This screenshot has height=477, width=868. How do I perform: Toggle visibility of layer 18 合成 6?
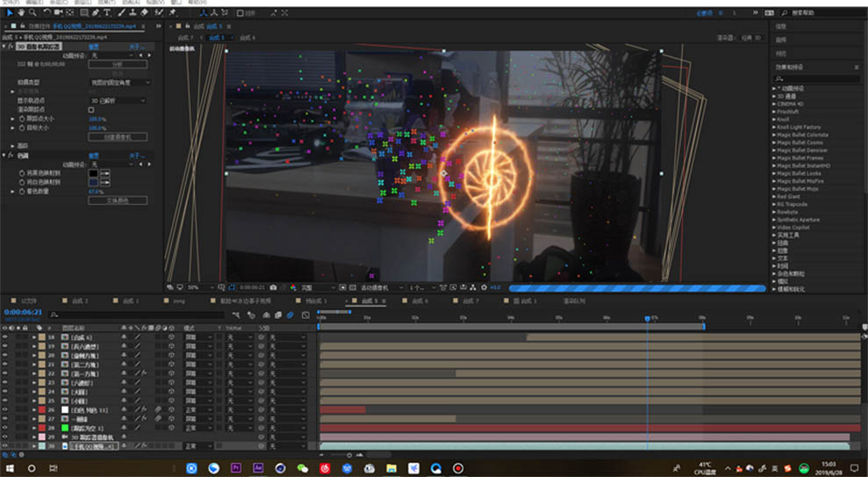[x=5, y=336]
